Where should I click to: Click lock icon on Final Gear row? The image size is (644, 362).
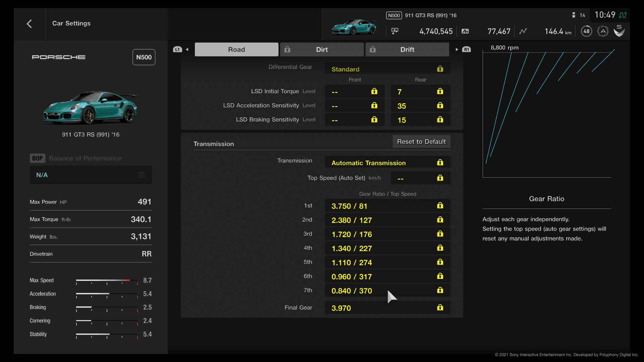440,307
